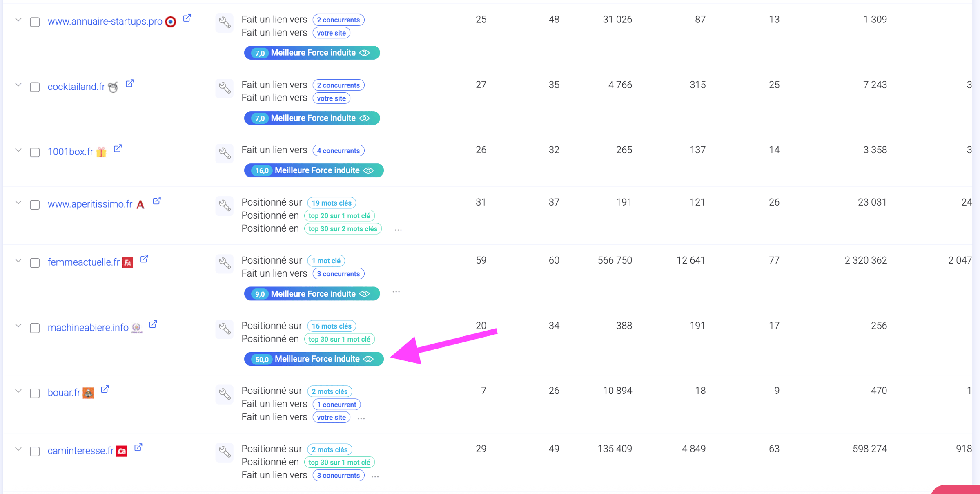Screen dimensions: 980x494
Task: Expand the www.annuaire-startups.pro row chevron
Action: (18, 20)
